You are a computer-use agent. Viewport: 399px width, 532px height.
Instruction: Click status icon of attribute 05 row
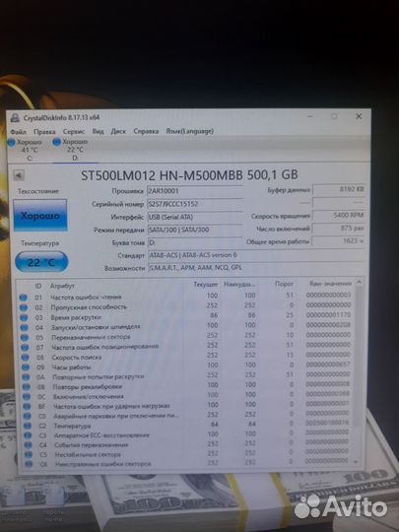(25, 338)
